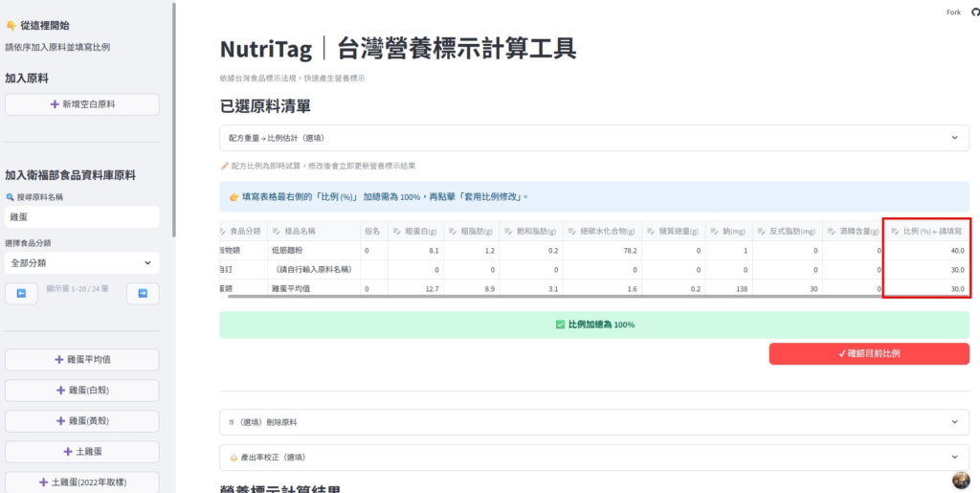The width and height of the screenshot is (980, 493).
Task: Select the 12.7 protein cell of 雞蛋平均值
Action: (415, 289)
